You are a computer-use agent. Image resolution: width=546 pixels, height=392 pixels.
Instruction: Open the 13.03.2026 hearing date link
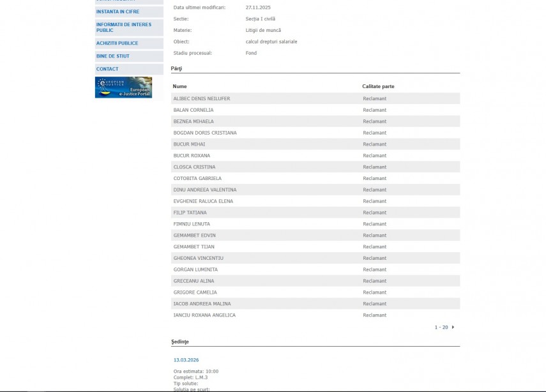point(186,360)
